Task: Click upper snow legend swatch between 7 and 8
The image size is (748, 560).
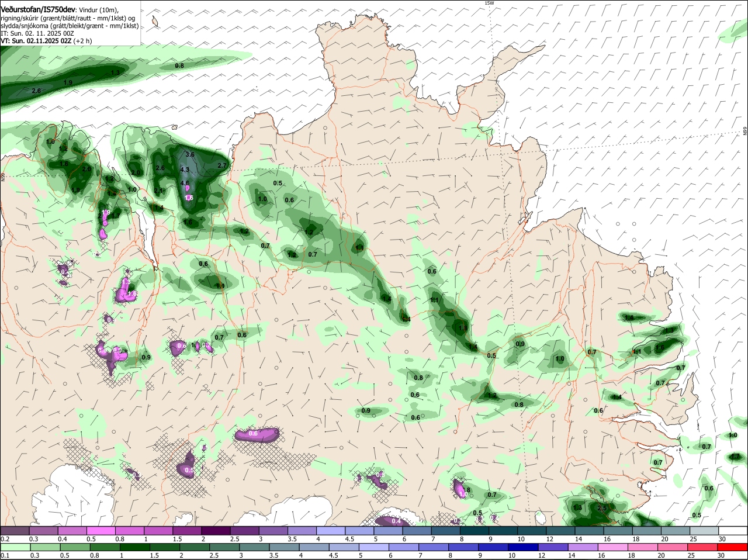Action: 446,530
